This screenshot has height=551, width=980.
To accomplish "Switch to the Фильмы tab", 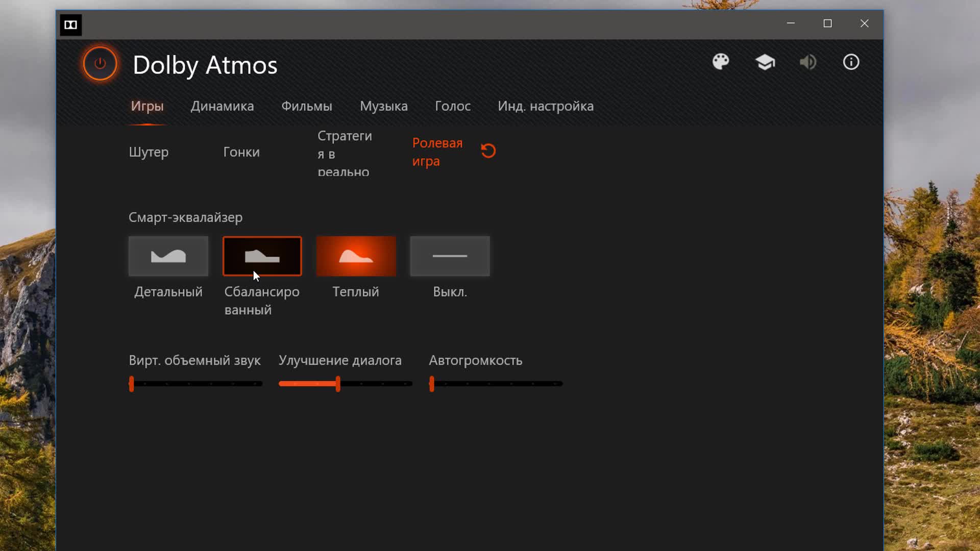I will coord(307,106).
